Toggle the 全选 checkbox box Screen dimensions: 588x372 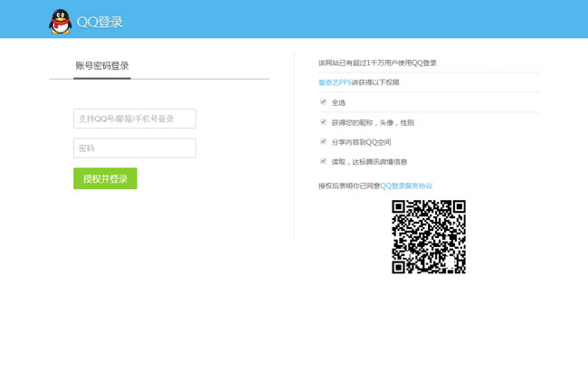pyautogui.click(x=323, y=102)
